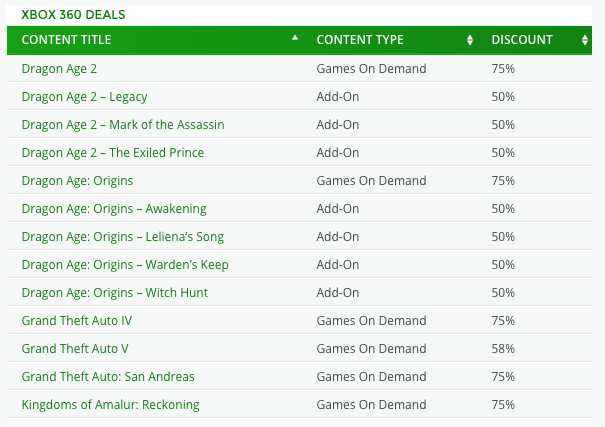605x427 pixels.
Task: Open Dragon Age 2 – Legacy add-on
Action: coord(84,97)
